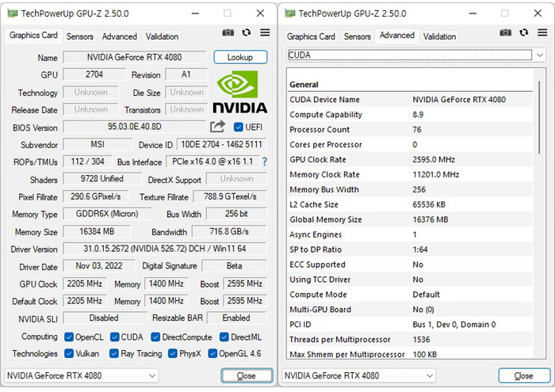This screenshot has width=555, height=392.
Task: Toggle the Vulkan checkbox
Action: pyautogui.click(x=69, y=353)
